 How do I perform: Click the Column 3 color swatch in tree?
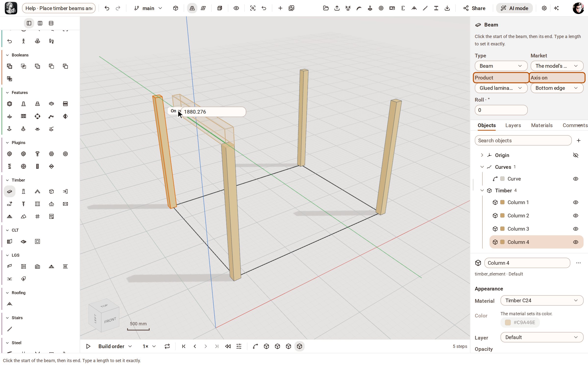[x=502, y=229]
